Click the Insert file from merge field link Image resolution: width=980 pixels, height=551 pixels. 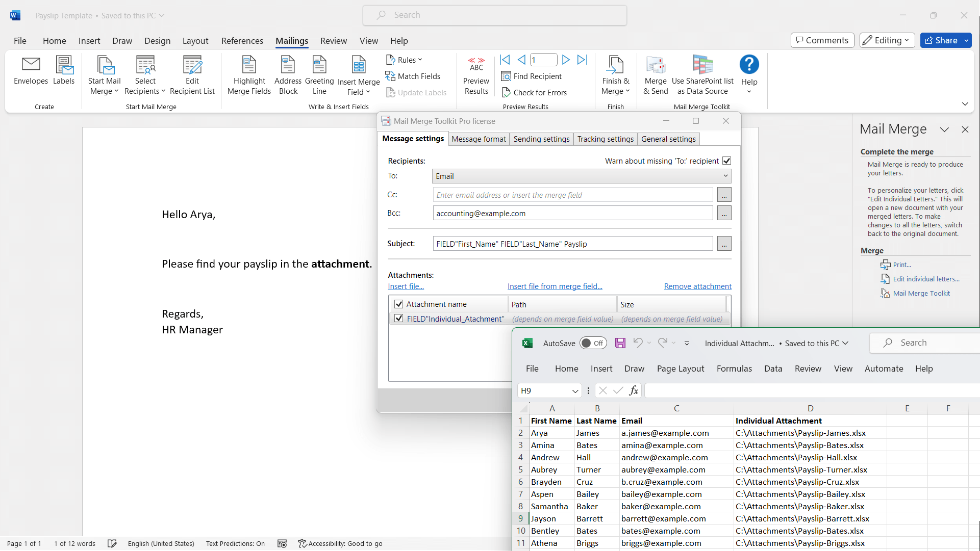555,286
